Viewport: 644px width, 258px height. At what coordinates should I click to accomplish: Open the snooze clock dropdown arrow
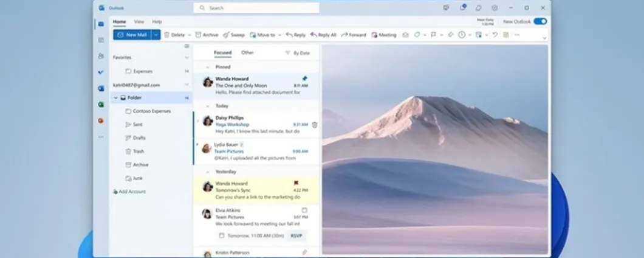(470, 35)
